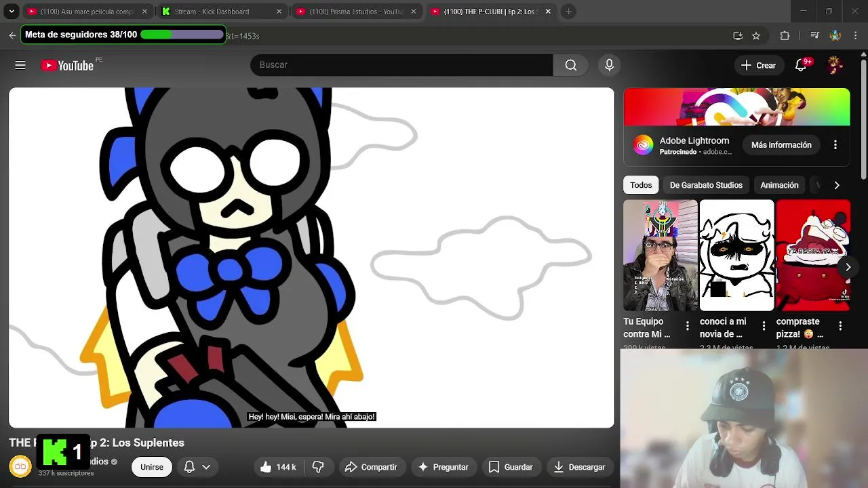Click the Unirse button
The height and width of the screenshot is (488, 868).
[152, 467]
